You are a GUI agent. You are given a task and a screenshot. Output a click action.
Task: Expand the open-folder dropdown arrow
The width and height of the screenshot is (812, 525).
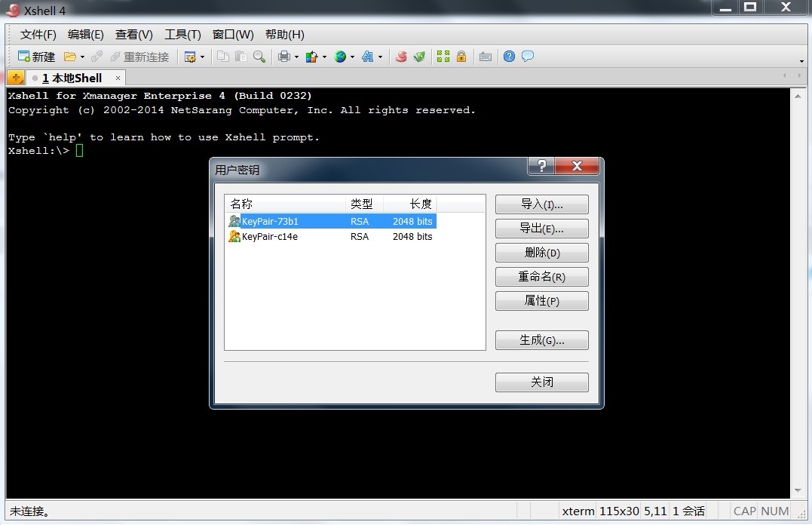point(82,57)
